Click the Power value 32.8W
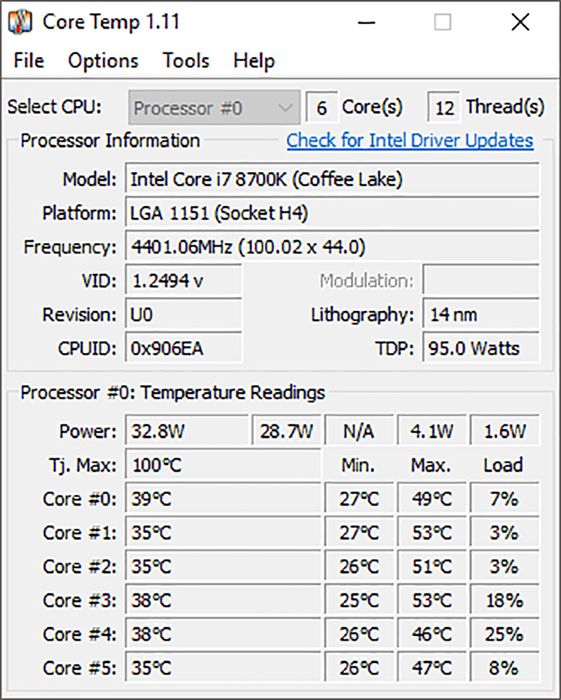Viewport: 561px width, 700px height. coord(187,431)
